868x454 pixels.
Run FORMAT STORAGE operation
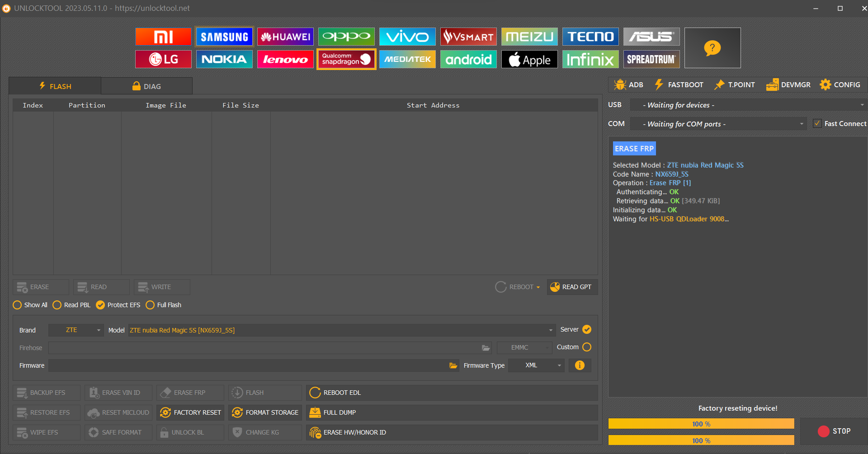[x=265, y=412]
